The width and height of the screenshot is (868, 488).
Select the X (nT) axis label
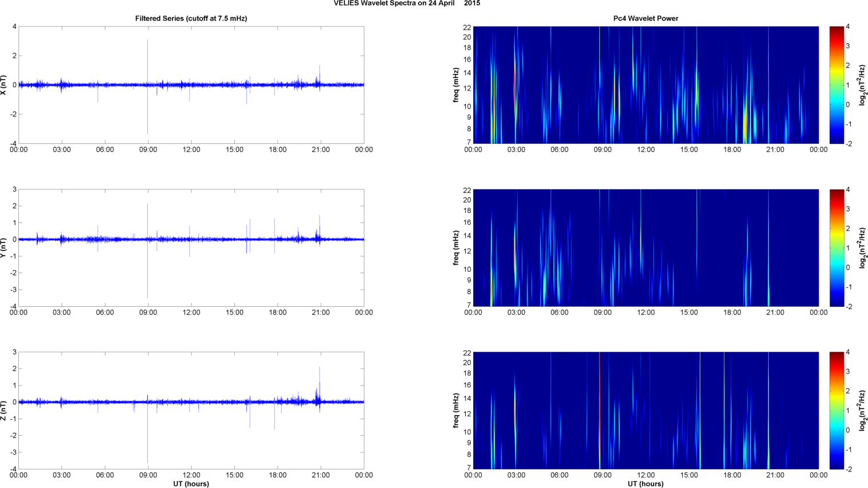tap(4, 85)
